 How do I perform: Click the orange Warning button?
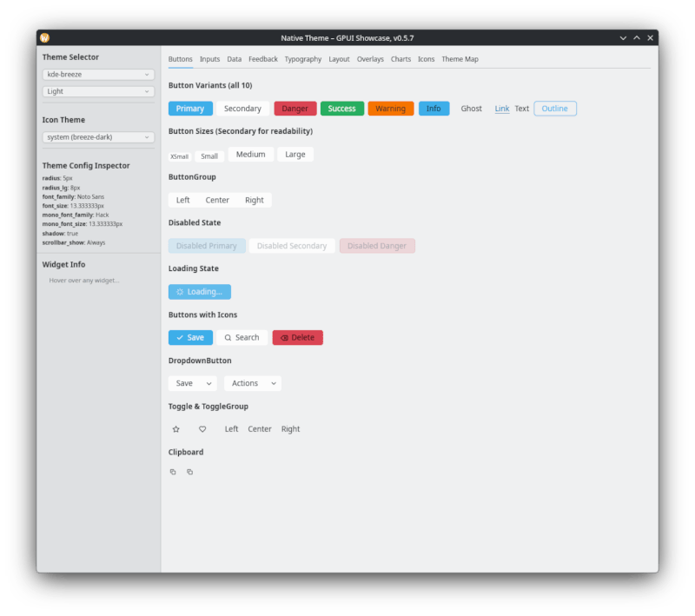[391, 109]
